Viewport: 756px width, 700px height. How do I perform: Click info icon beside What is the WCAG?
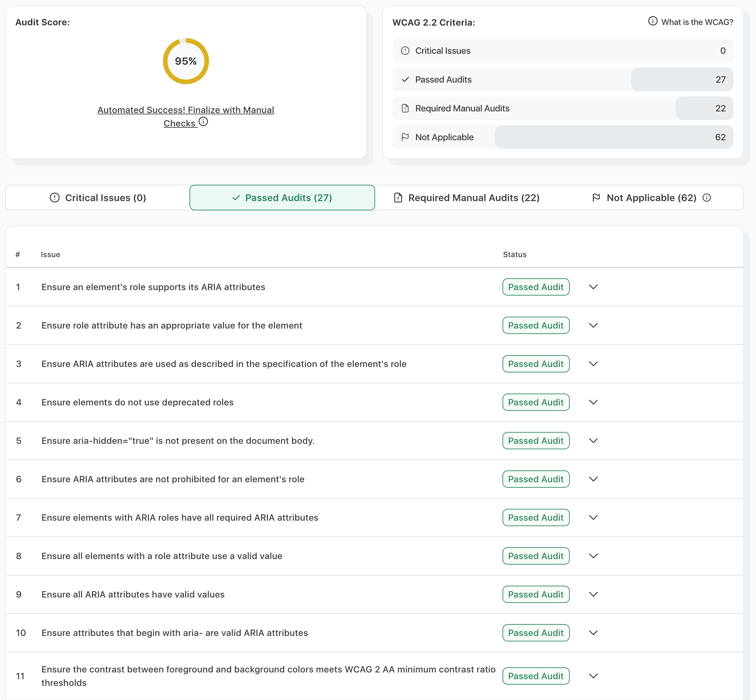[652, 21]
